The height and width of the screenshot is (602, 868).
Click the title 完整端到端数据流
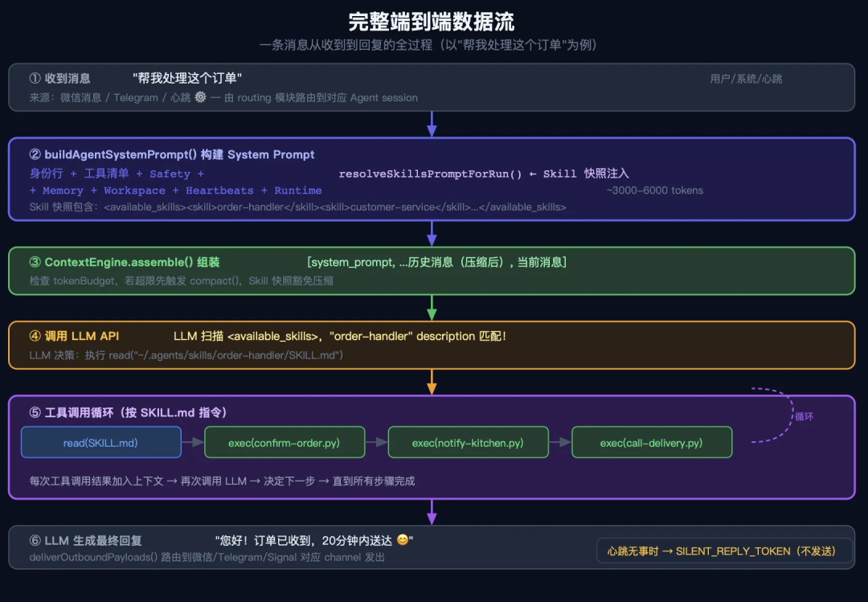[432, 23]
